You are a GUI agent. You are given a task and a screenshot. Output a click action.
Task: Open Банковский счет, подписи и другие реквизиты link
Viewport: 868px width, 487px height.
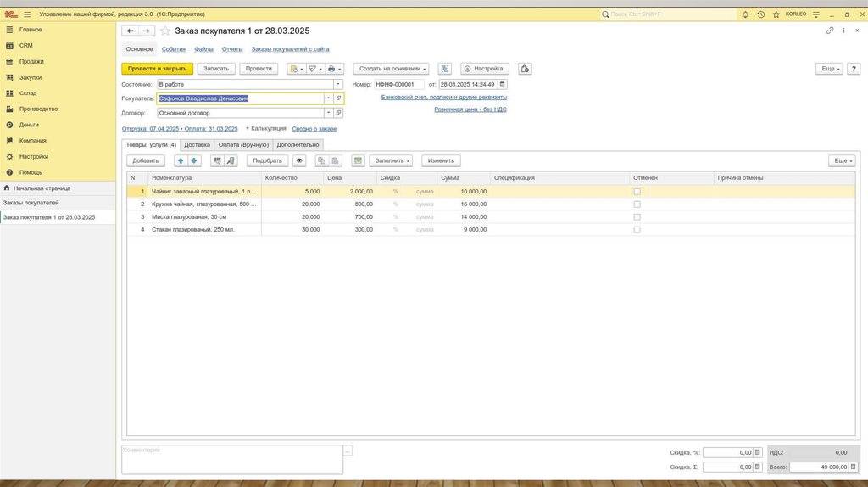coord(444,97)
